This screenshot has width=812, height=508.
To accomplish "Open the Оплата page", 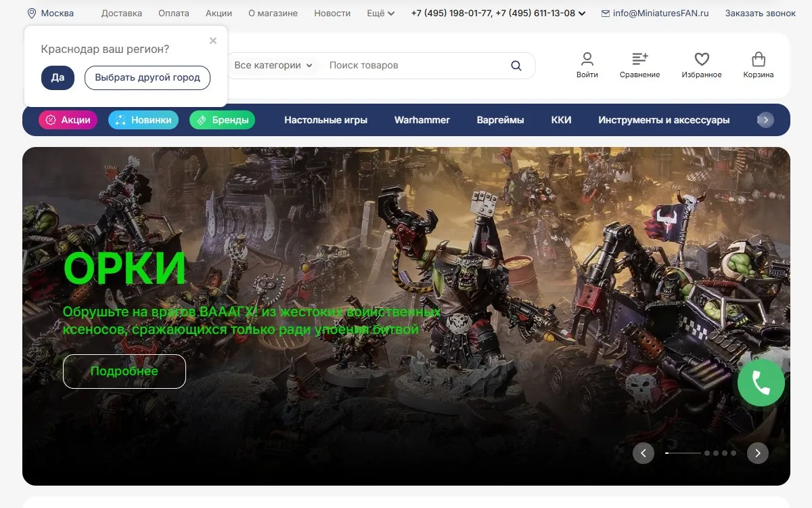I will pos(174,13).
